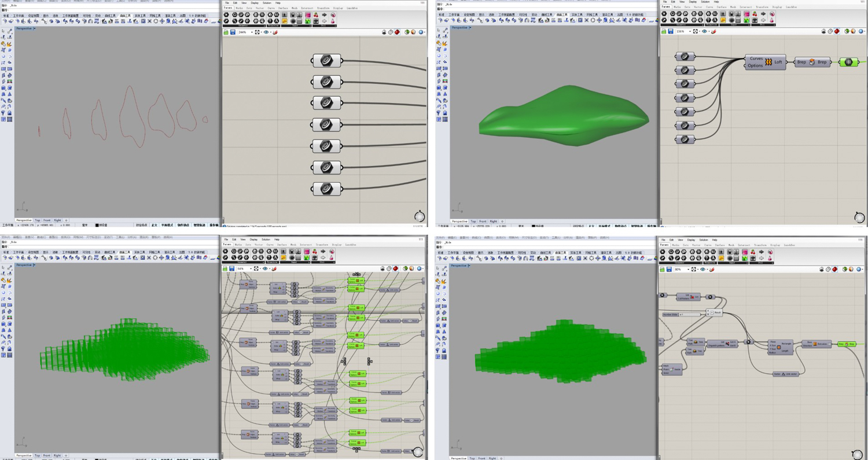Open the 工作平面 toolbar tab in top-right Rhino
Image resolution: width=868 pixels, height=460 pixels.
454,14
